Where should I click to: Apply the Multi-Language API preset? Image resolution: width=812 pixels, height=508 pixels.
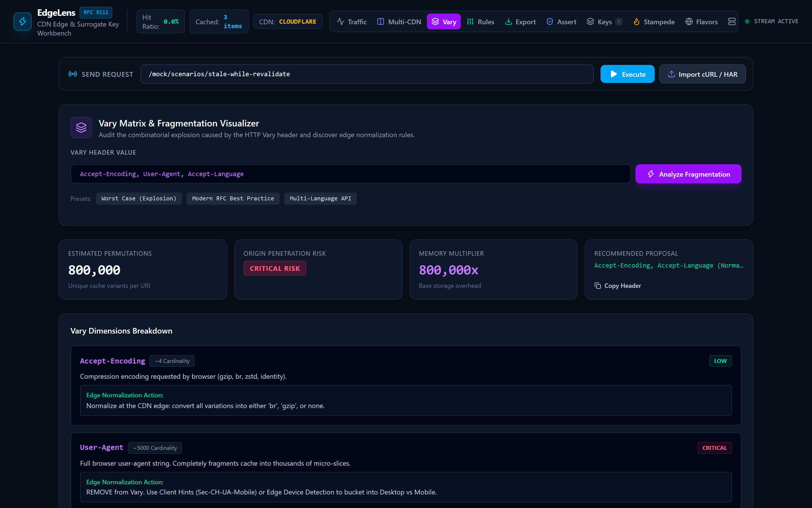320,199
